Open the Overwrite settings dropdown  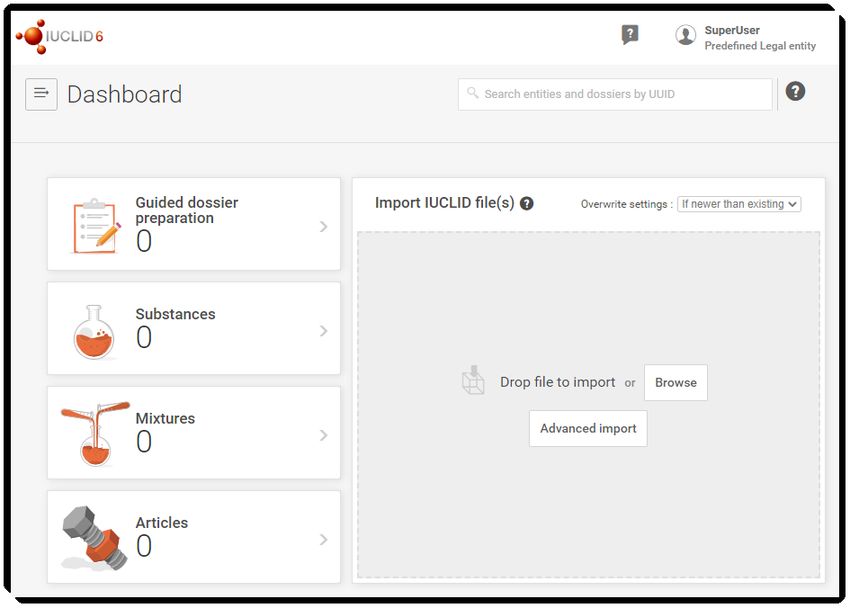(x=739, y=204)
